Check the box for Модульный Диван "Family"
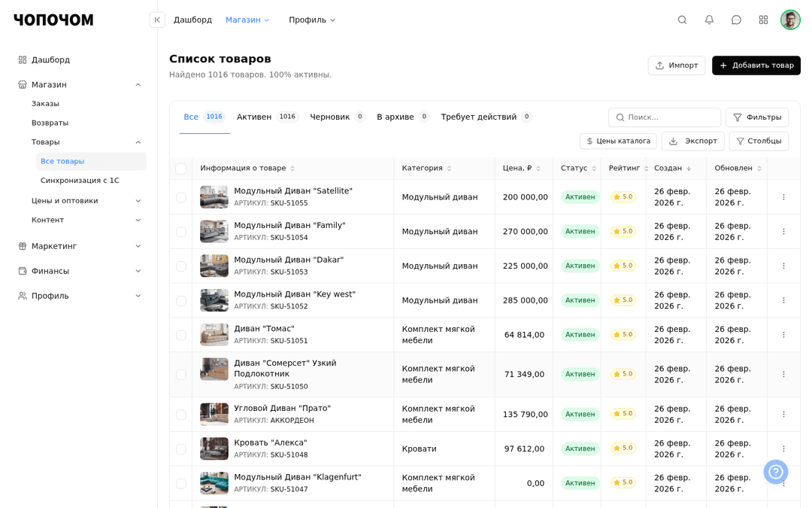Viewport: 812px width, 508px height. click(180, 232)
